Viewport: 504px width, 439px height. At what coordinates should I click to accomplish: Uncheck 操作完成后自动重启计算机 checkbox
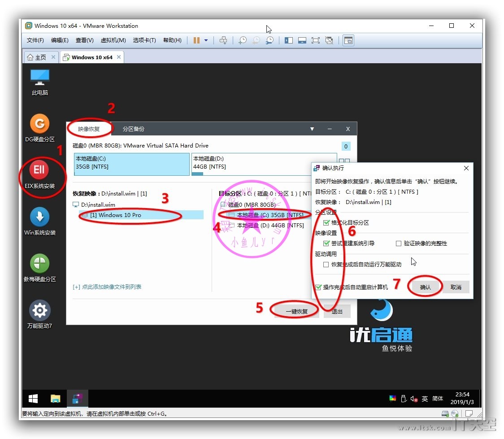pos(318,287)
